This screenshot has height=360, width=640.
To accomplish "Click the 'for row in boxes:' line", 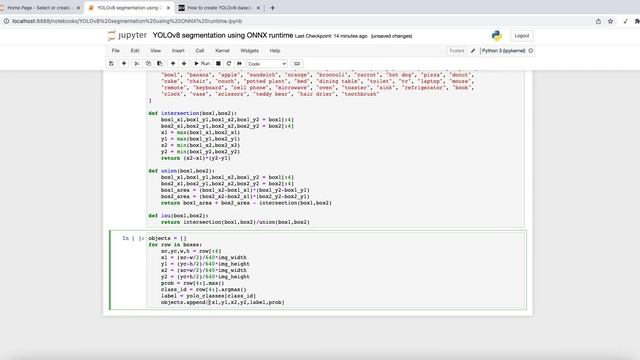I will click(x=175, y=245).
